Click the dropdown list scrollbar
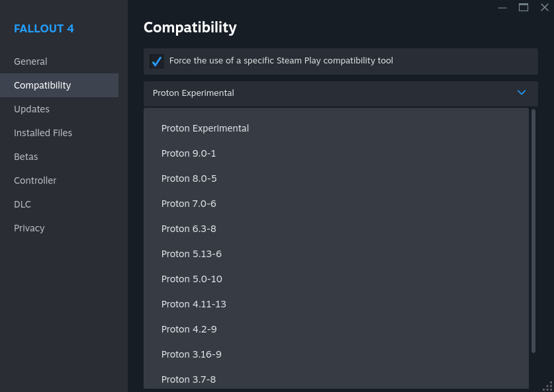 click(x=533, y=231)
